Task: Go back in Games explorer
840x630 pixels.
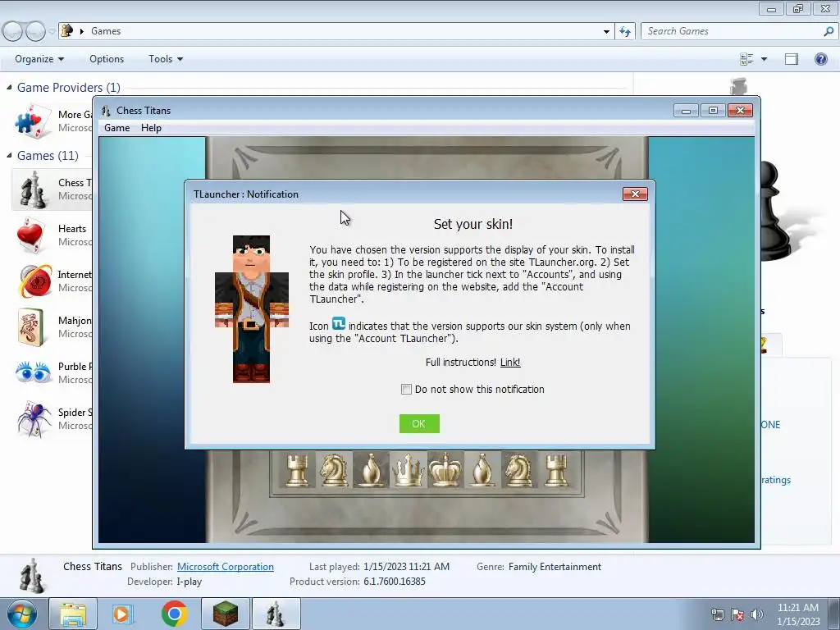Action: (13, 32)
